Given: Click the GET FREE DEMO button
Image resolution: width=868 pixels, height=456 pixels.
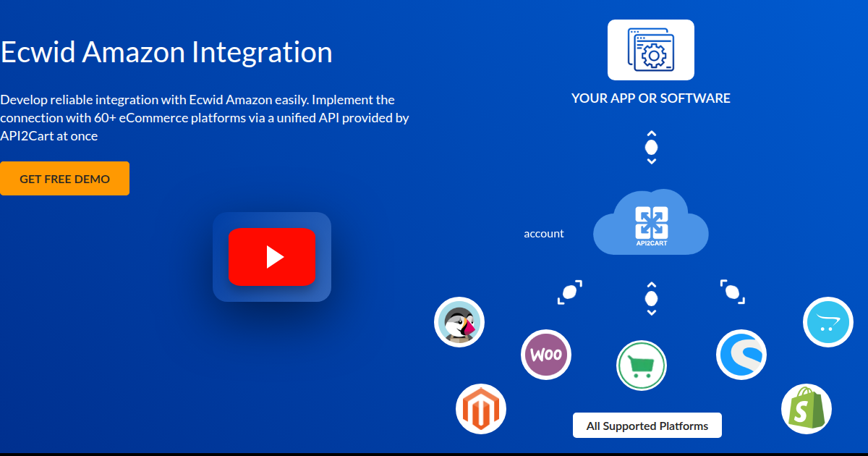Looking at the screenshot, I should pyautogui.click(x=64, y=179).
